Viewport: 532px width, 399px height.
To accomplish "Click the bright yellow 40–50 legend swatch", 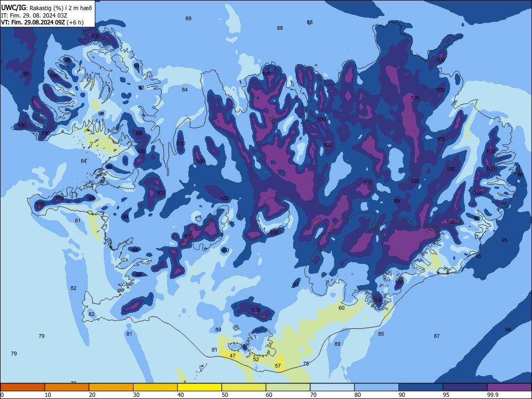I will 199,387.
